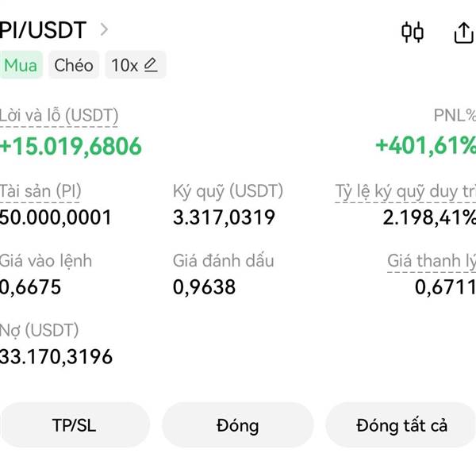
Task: Open the PI/USDT chevron arrow
Action: 104,29
